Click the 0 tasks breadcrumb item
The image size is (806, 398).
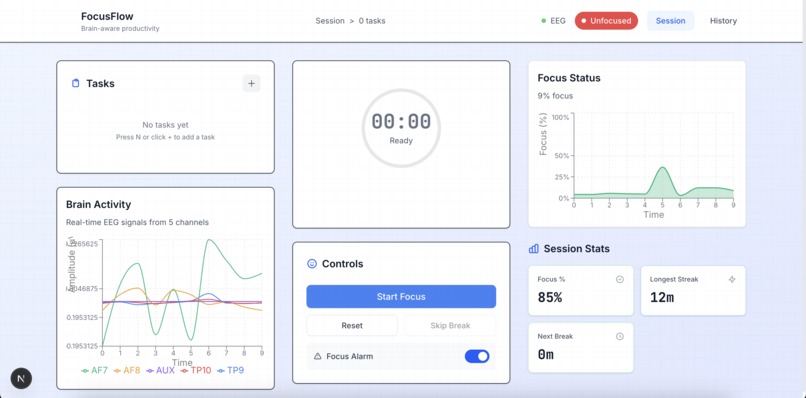[x=372, y=21]
